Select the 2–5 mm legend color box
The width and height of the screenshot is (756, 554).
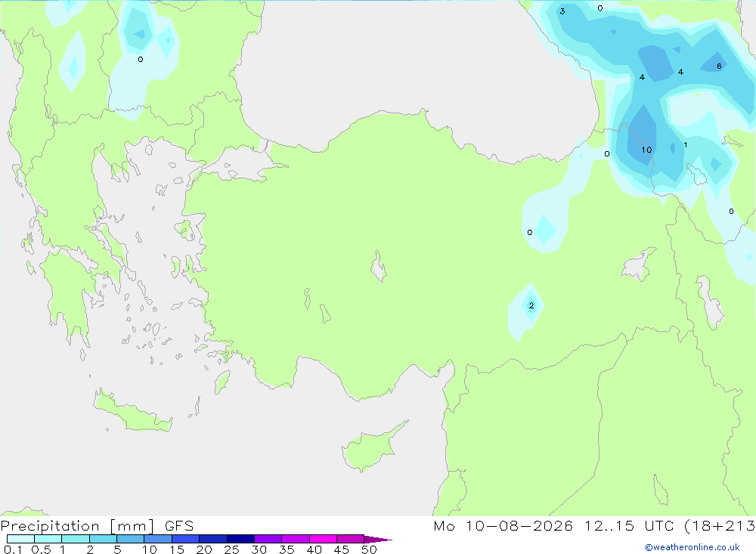tap(103, 539)
